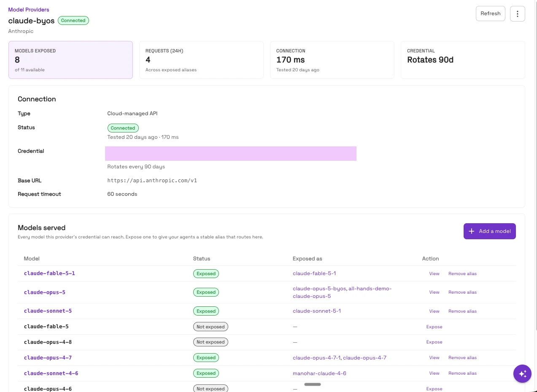Image resolution: width=537 pixels, height=392 pixels.
Task: Remove alias for claude-sonnet-5
Action: pyautogui.click(x=462, y=311)
